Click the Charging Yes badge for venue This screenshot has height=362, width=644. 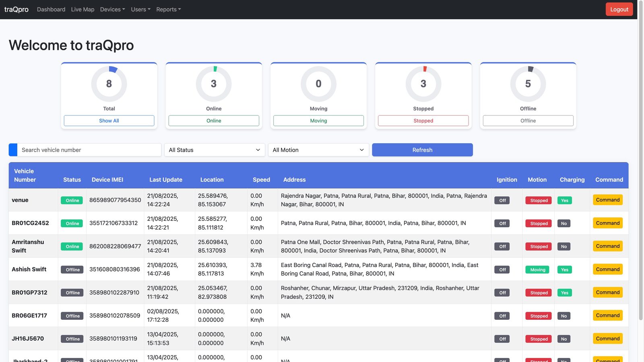(564, 200)
